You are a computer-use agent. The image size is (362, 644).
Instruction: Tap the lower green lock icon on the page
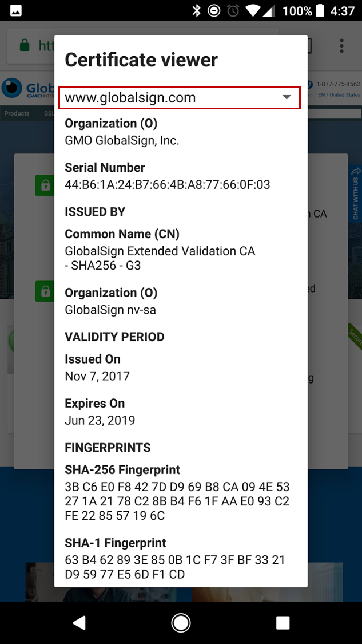pos(43,291)
